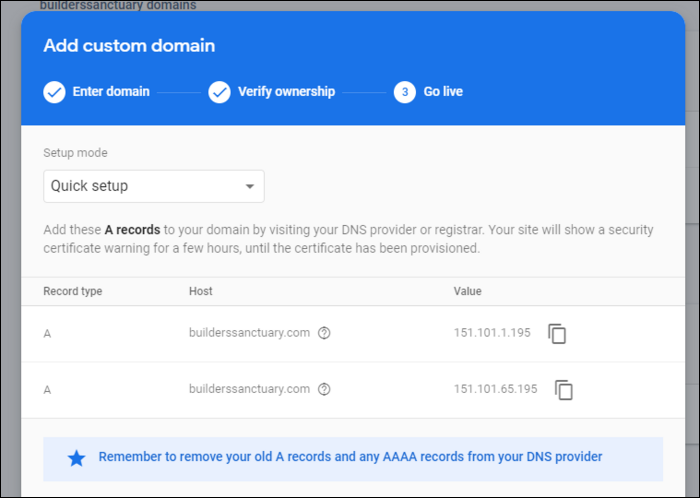This screenshot has width=700, height=498.
Task: Click the Record type column header
Action: (x=73, y=292)
